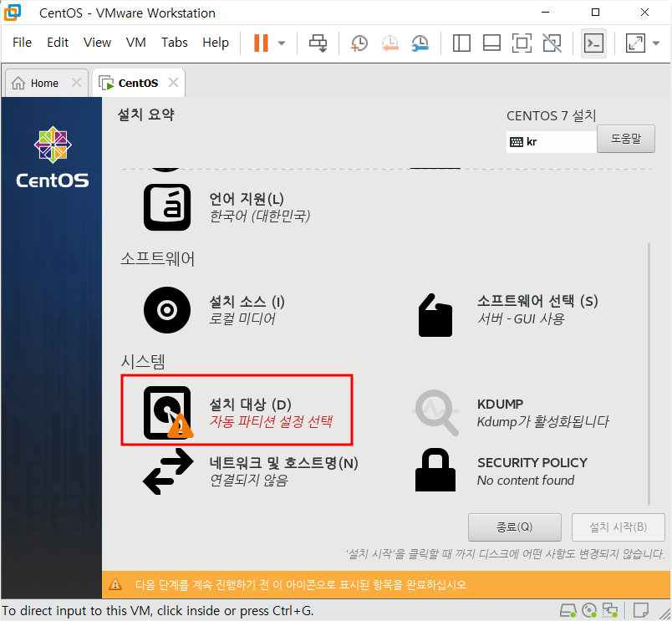This screenshot has width=672, height=621.
Task: Send Ctrl+Alt+Del to the VM
Action: click(318, 43)
